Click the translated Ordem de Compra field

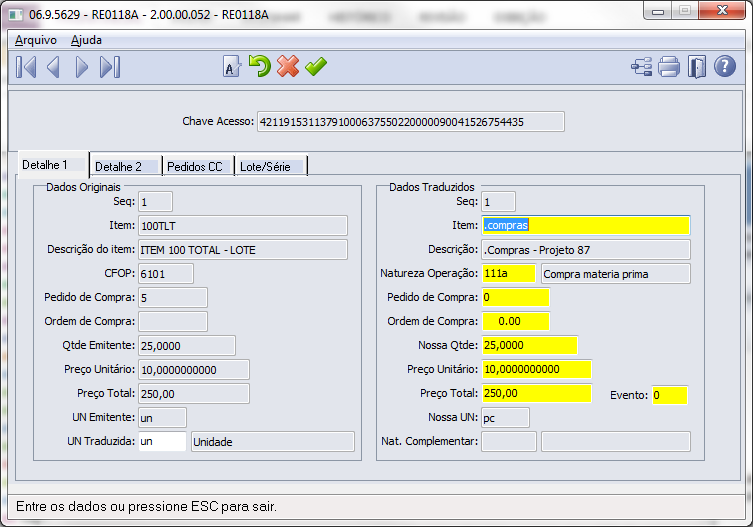[516, 321]
